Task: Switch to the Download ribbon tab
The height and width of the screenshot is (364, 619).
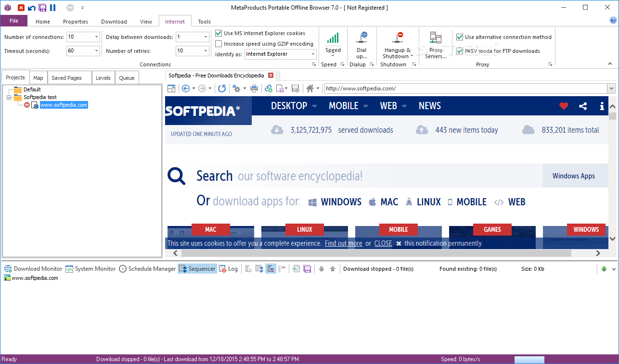Action: pos(114,22)
